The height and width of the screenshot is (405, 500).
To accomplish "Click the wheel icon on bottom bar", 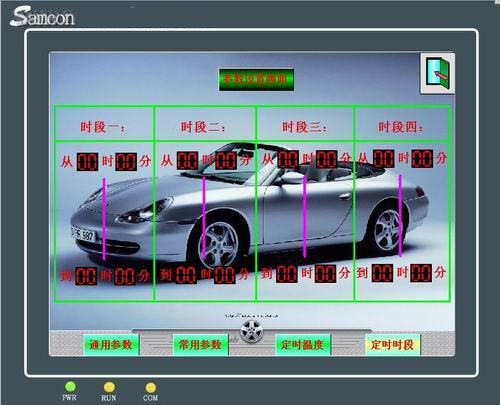I will pyautogui.click(x=252, y=331).
